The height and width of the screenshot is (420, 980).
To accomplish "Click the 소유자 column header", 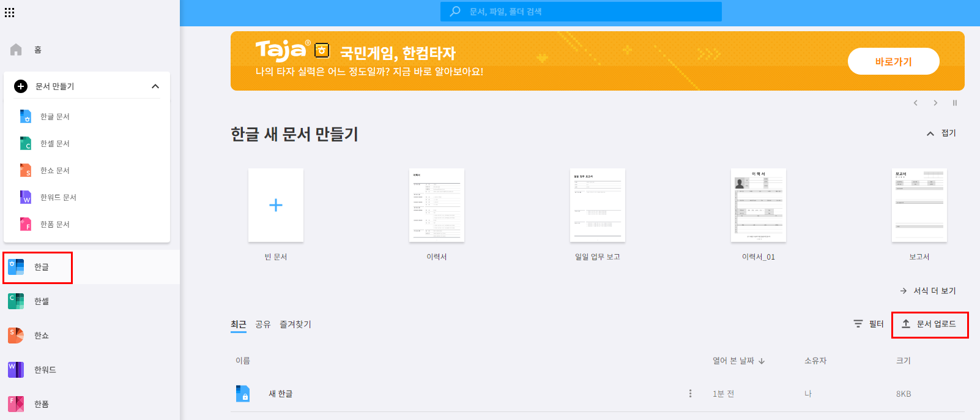I will tap(815, 361).
